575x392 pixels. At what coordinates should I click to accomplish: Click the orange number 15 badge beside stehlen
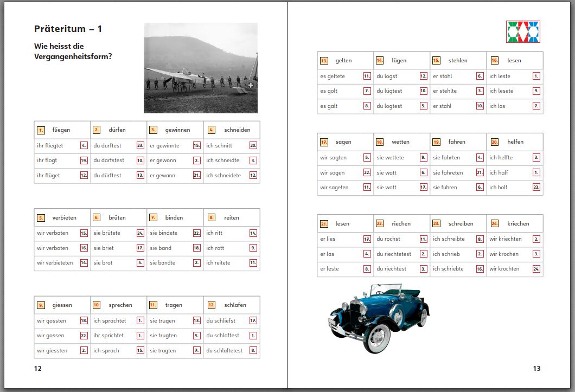436,61
